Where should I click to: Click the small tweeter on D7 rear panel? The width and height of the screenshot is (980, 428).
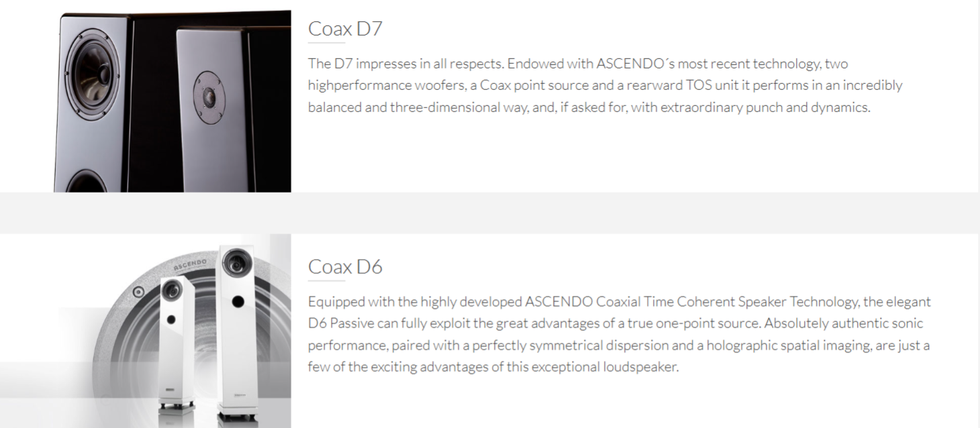coord(208,97)
